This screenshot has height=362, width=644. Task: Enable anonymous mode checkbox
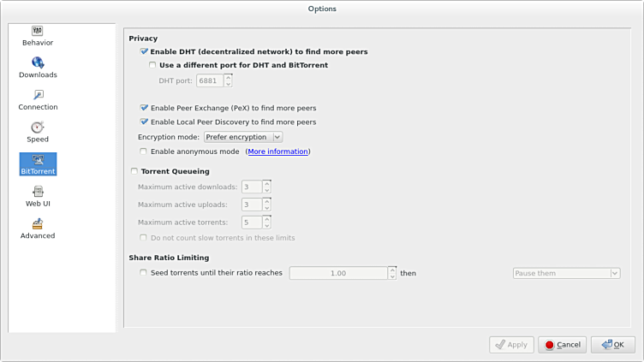[x=144, y=151]
